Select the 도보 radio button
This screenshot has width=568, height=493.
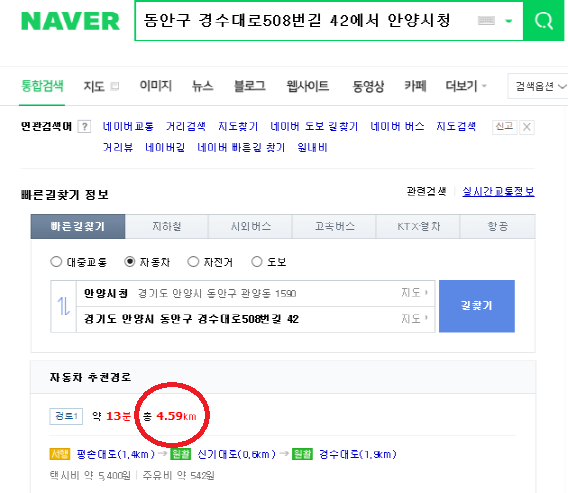point(257,262)
